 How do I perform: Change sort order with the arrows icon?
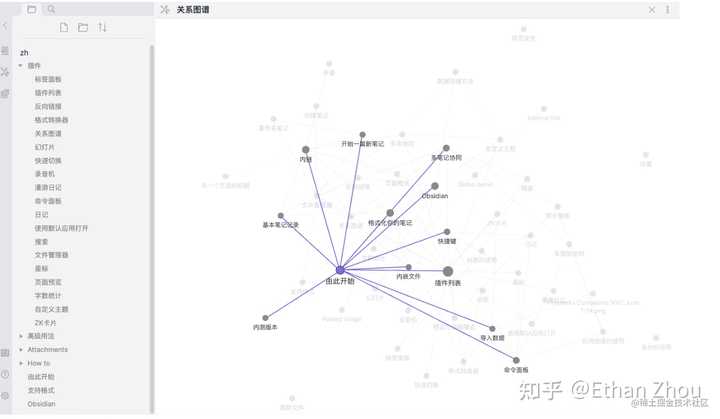coord(102,27)
